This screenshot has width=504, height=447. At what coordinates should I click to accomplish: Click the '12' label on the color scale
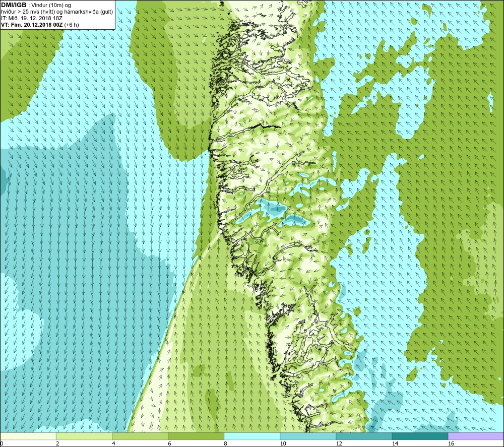(x=339, y=444)
